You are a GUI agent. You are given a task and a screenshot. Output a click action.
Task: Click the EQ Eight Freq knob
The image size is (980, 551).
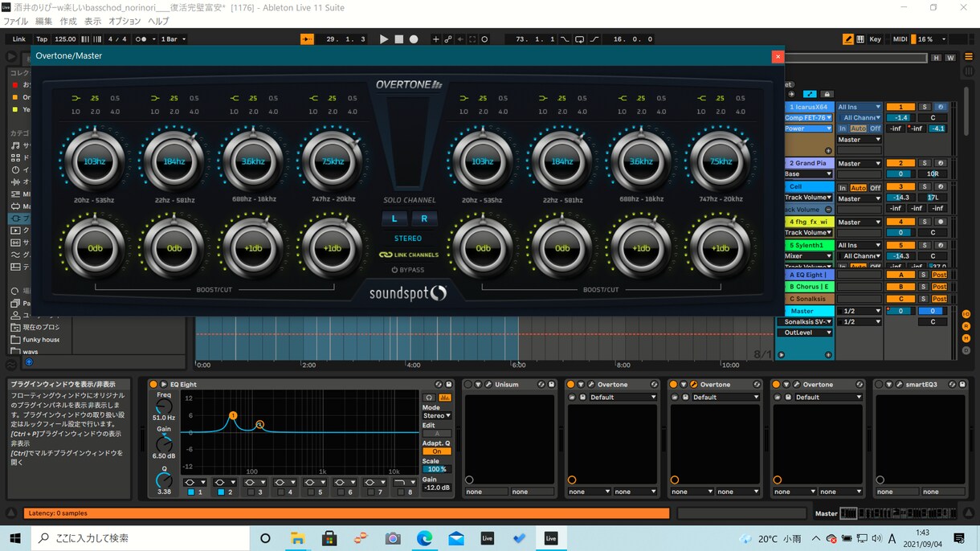coord(164,406)
